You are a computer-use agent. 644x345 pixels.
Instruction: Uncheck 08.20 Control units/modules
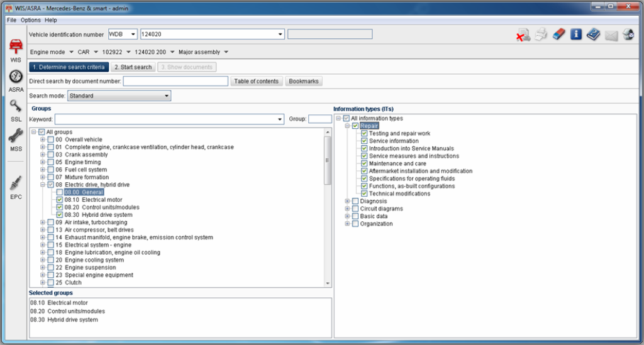(x=60, y=207)
